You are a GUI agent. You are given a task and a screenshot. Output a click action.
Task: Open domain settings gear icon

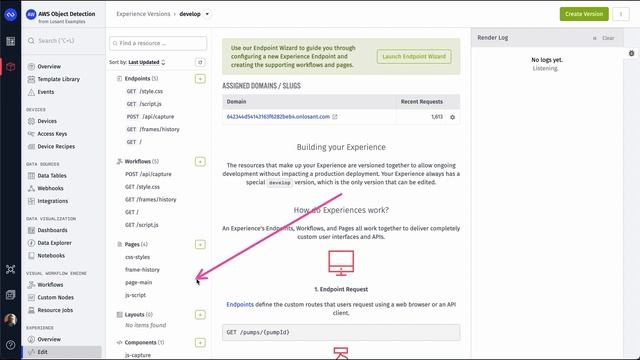452,117
